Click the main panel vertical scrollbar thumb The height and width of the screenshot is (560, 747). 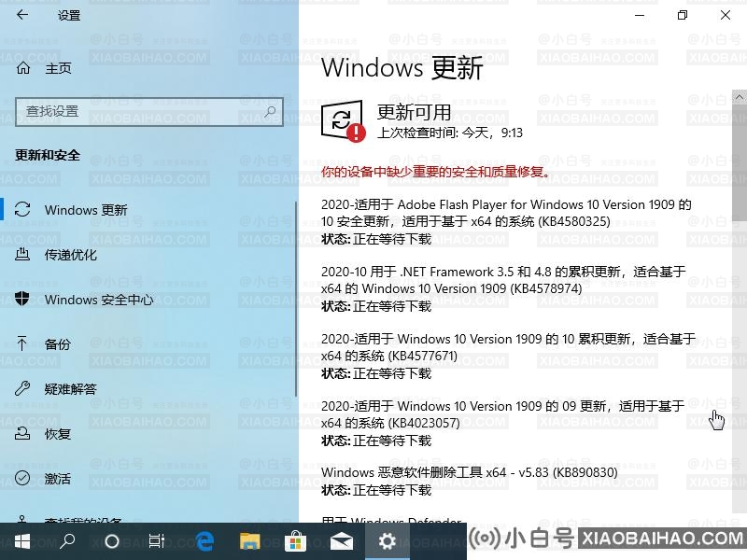tap(740, 161)
